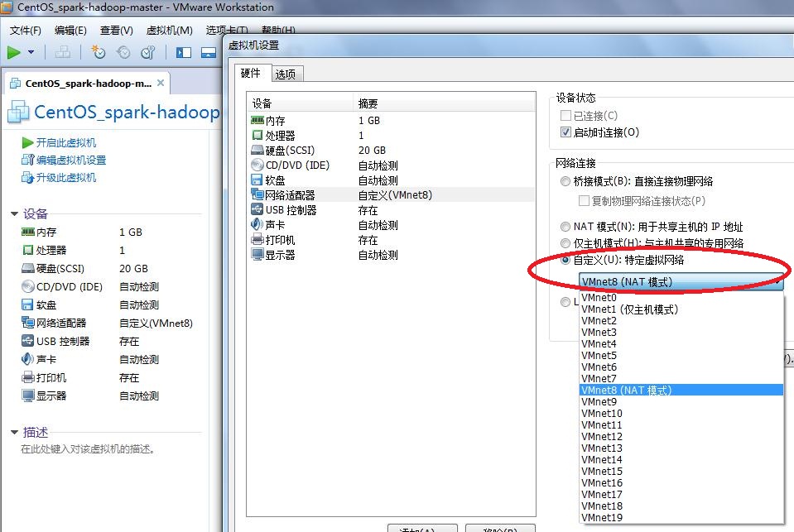
Task: Click the 摘要 column header in settings dialog
Action: (444, 103)
